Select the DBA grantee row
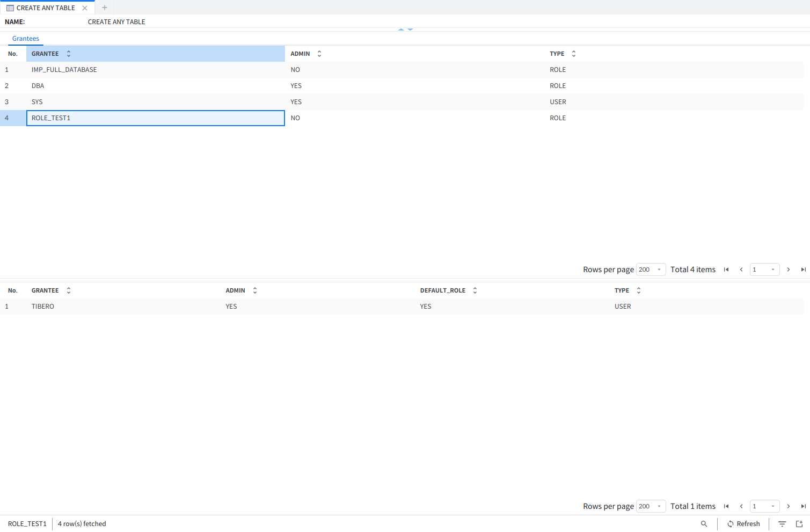This screenshot has height=532, width=810. (38, 86)
